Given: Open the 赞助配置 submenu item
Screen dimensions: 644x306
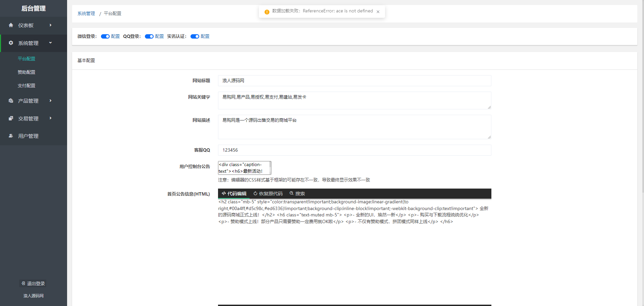Looking at the screenshot, I should 26,72.
